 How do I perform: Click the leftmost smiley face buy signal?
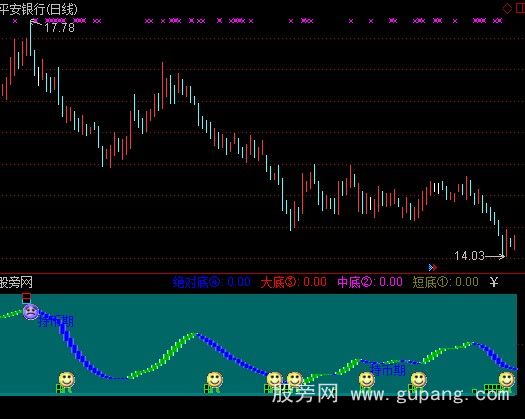[67, 380]
